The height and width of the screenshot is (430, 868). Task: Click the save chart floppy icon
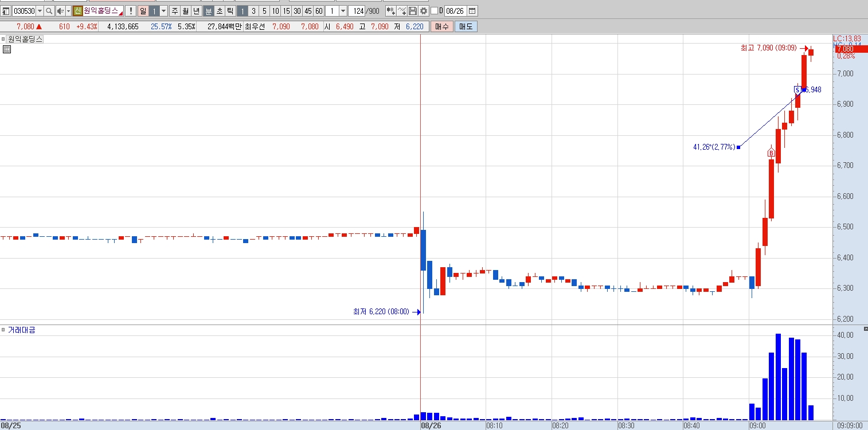pyautogui.click(x=413, y=11)
